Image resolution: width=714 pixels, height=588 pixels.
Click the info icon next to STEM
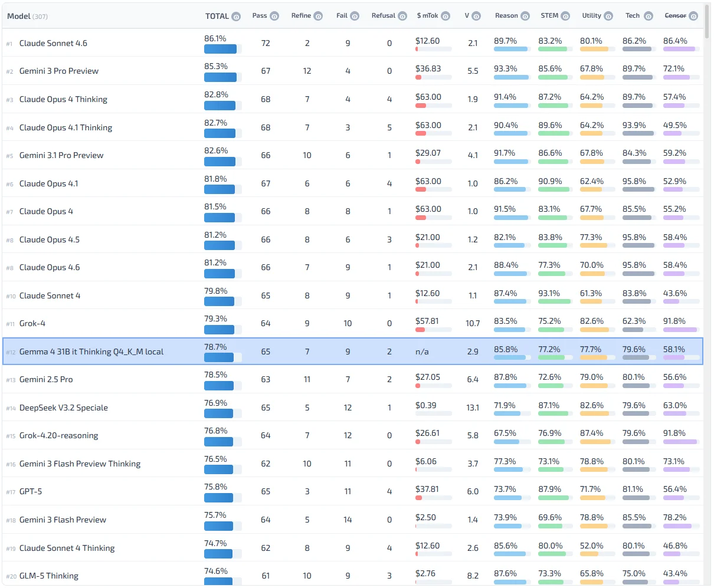click(565, 16)
